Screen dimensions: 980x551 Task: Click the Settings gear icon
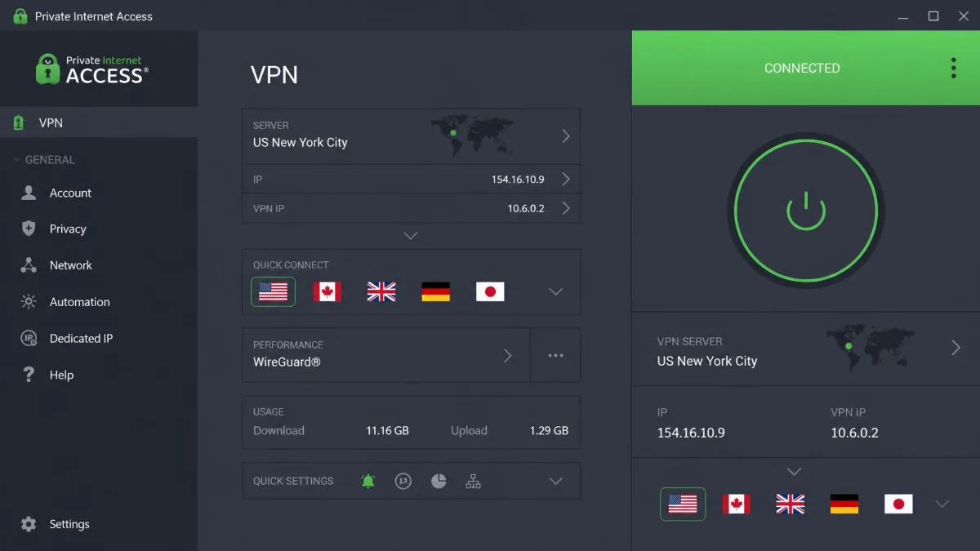pos(29,524)
